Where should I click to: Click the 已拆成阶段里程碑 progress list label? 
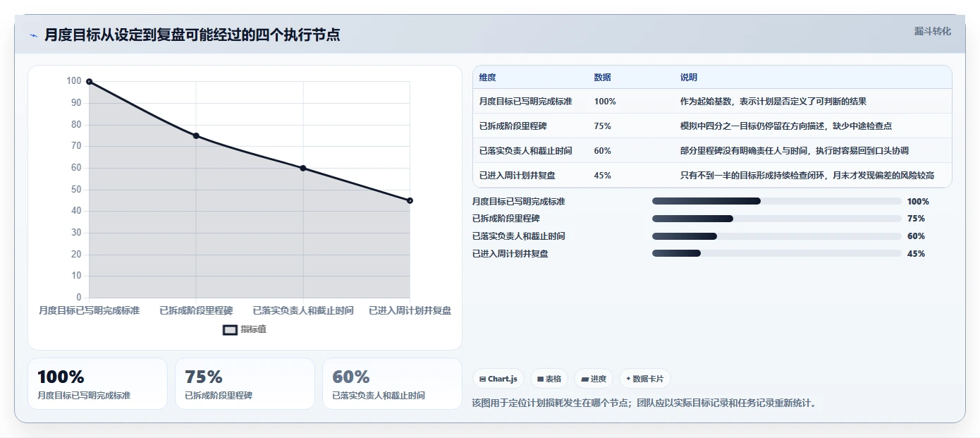(x=506, y=219)
